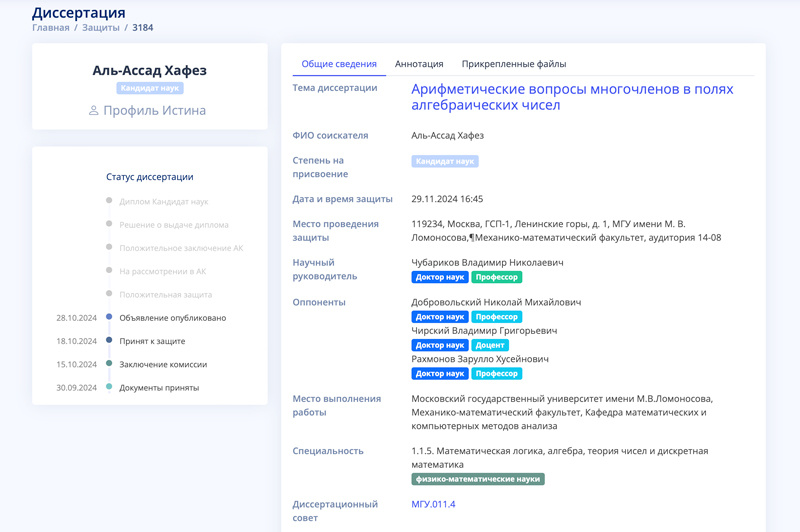800x532 pixels.
Task: Select timeline entry Документы приняты
Action: click(159, 388)
